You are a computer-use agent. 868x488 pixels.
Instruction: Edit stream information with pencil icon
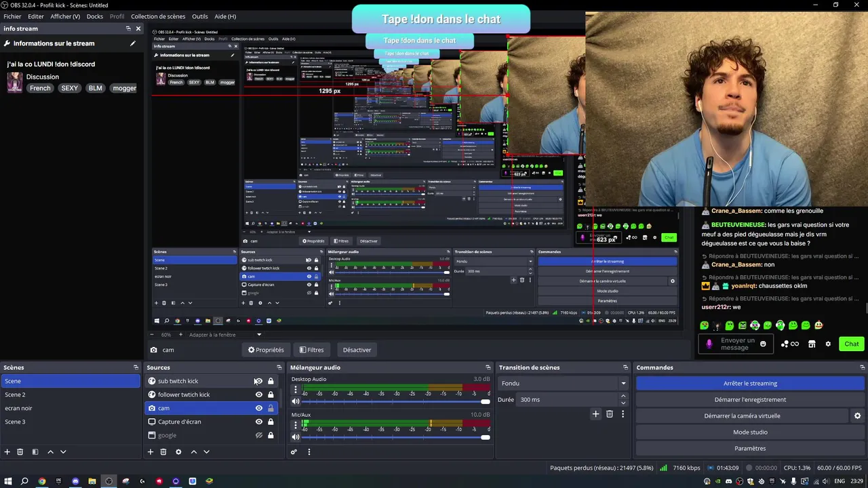133,43
